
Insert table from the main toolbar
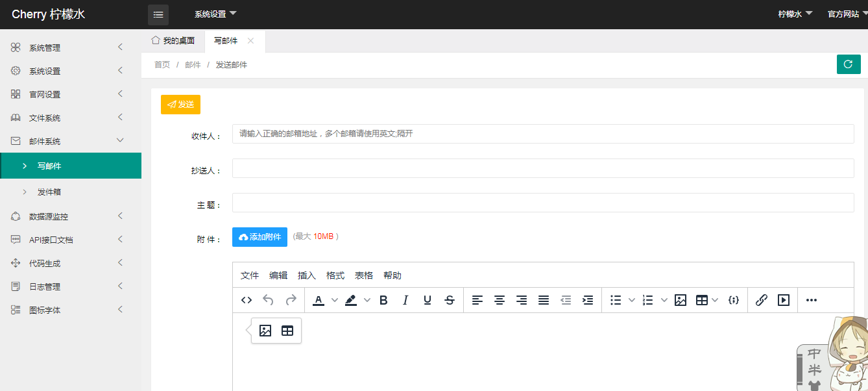tap(702, 300)
